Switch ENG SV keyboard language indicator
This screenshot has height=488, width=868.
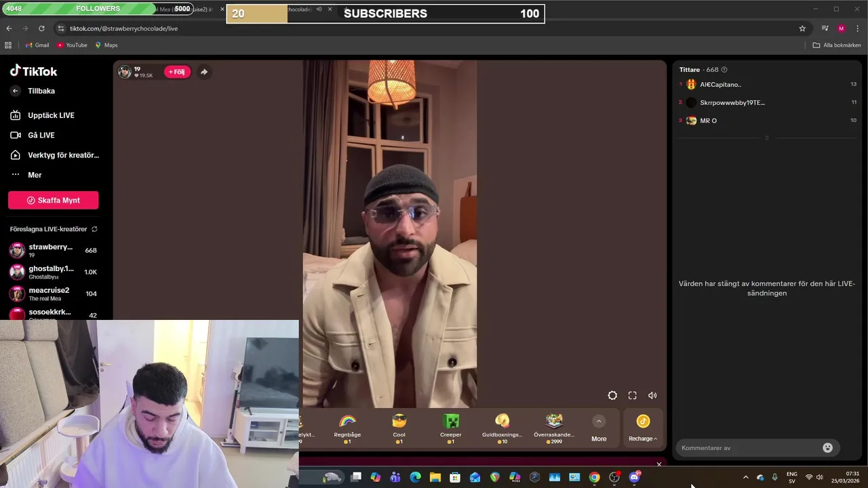tap(792, 477)
